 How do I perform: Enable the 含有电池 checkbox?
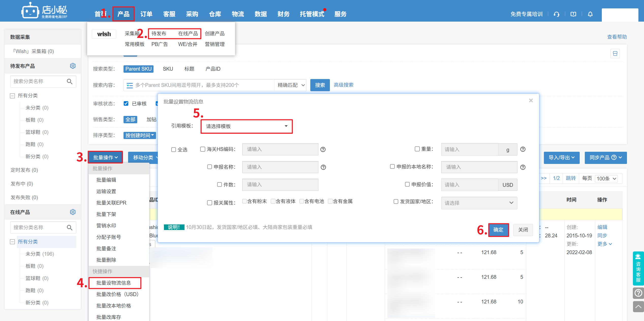point(302,201)
